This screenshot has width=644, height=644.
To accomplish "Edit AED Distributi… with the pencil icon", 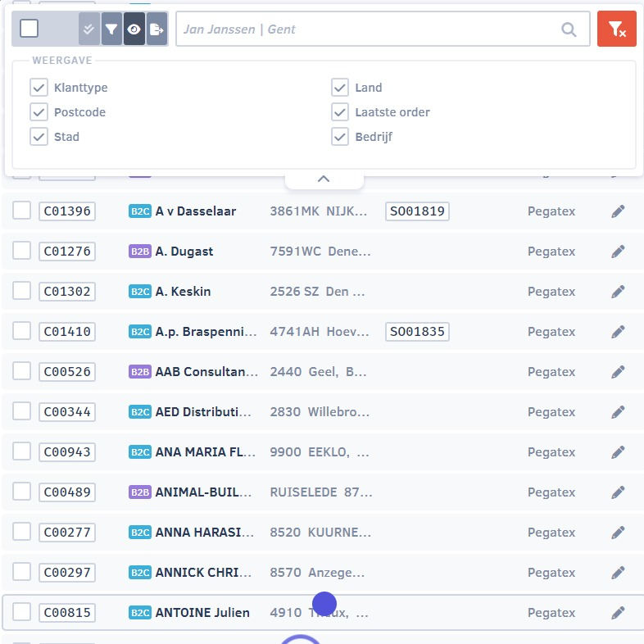I will click(618, 412).
